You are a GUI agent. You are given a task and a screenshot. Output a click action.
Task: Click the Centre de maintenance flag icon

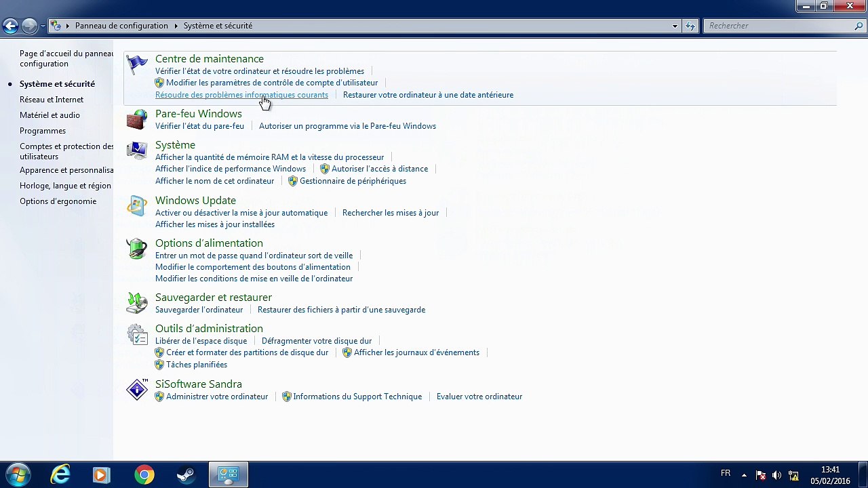coord(137,64)
